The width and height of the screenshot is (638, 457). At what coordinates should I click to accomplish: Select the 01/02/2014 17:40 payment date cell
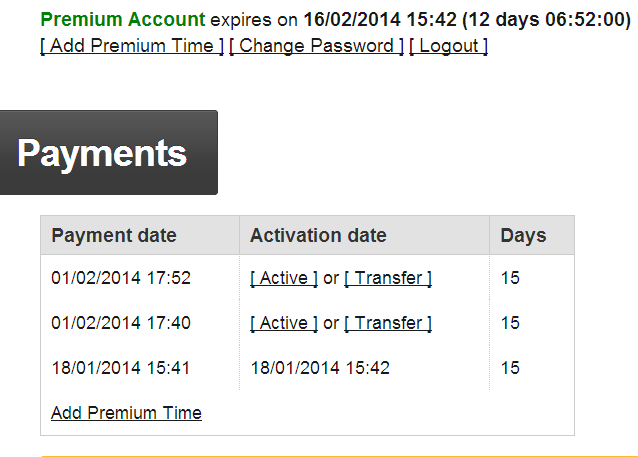pyautogui.click(x=121, y=323)
